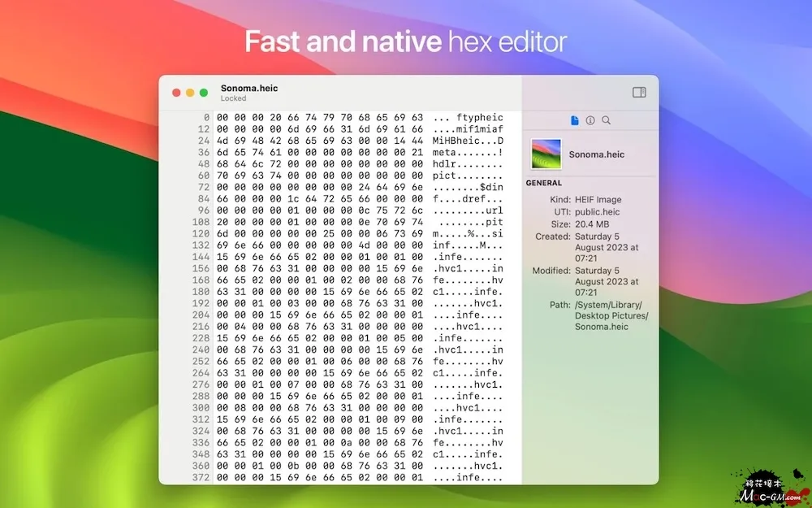The width and height of the screenshot is (812, 508).
Task: Click offset number 264 in the gutter
Action: [201, 373]
